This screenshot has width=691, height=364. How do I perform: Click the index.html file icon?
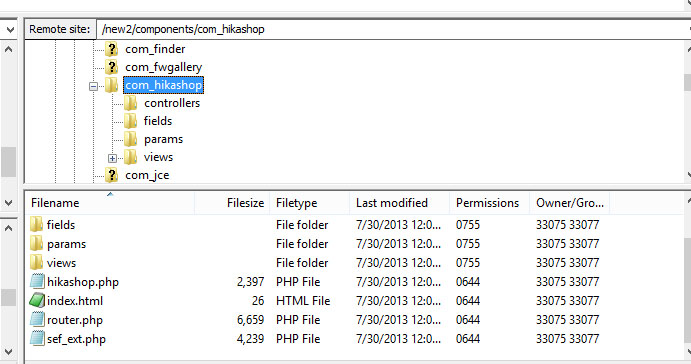pos(37,301)
